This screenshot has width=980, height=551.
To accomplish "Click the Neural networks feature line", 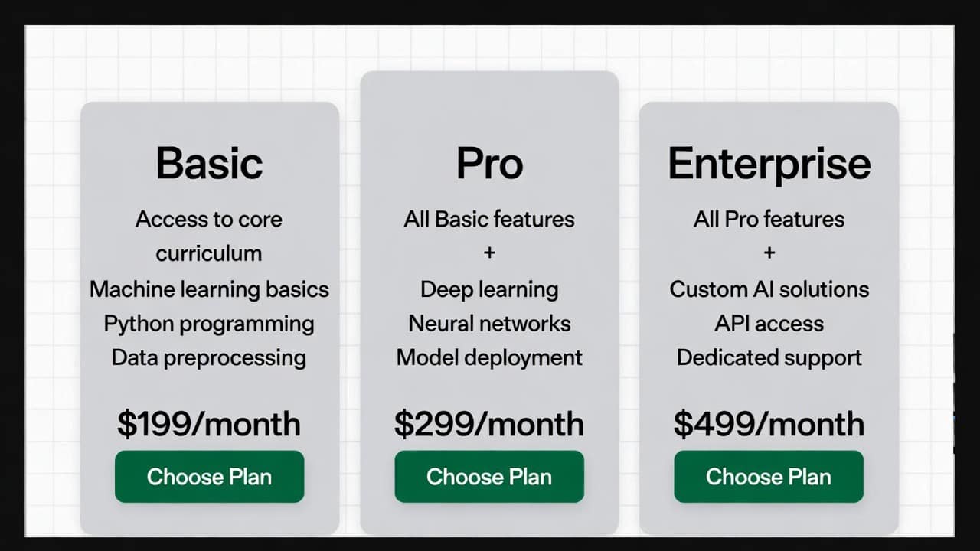I will pyautogui.click(x=489, y=323).
